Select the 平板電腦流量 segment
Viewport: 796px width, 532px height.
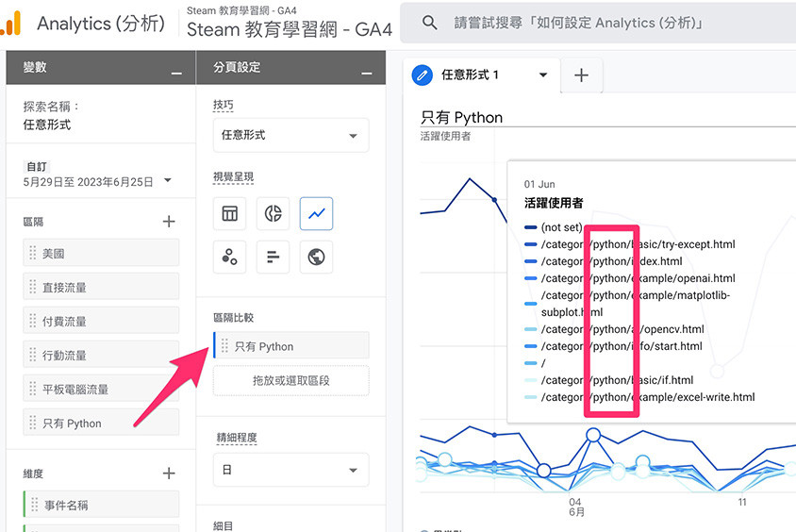pos(101,389)
